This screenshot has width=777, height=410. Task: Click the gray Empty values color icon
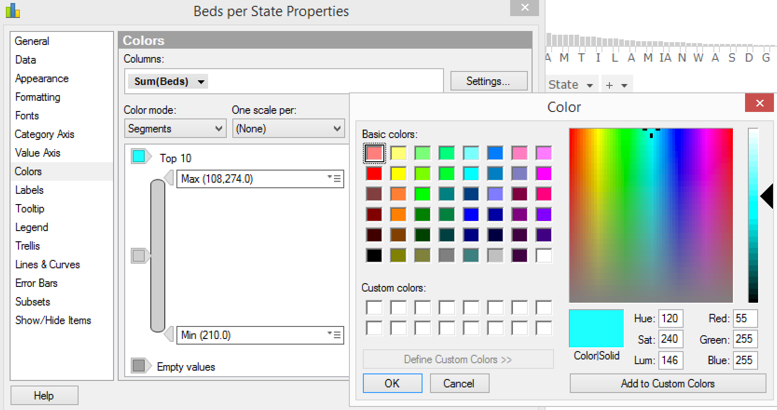[140, 366]
